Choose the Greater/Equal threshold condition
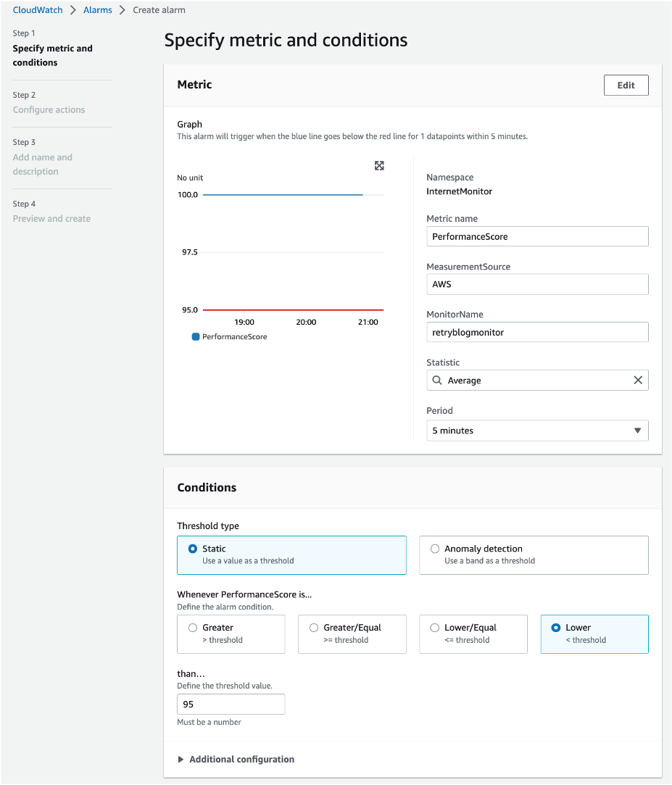Image resolution: width=672 pixels, height=785 pixels. pos(314,628)
